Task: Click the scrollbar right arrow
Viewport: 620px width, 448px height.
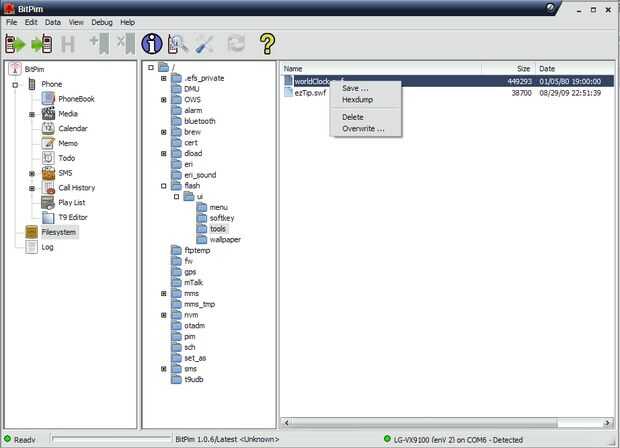Action: click(x=607, y=423)
